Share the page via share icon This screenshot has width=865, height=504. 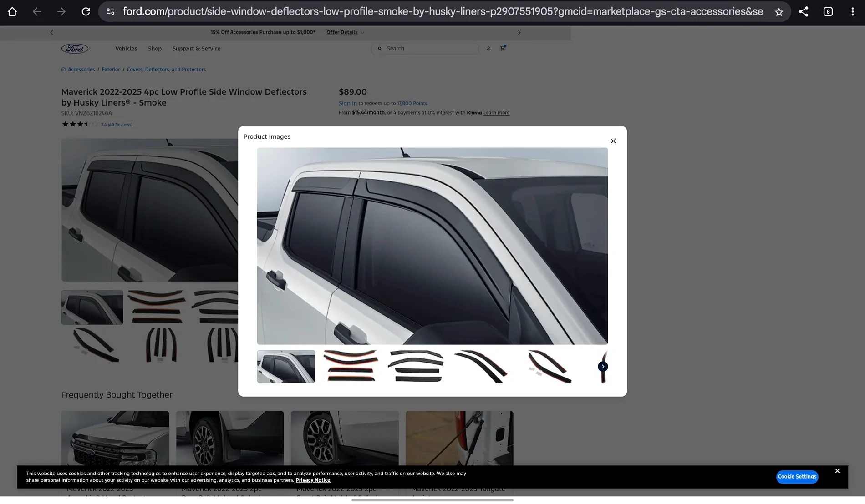pyautogui.click(x=804, y=12)
